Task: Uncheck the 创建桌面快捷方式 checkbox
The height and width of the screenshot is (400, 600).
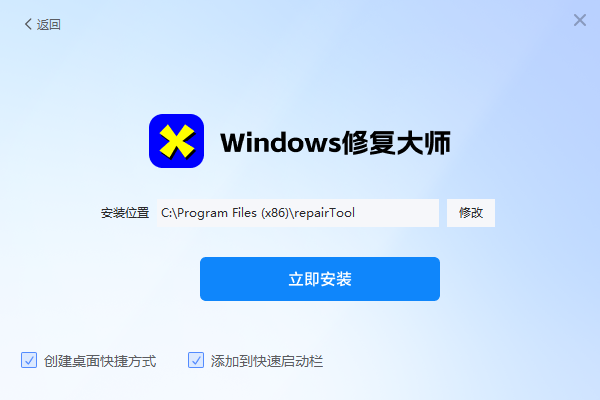Action: [x=29, y=360]
